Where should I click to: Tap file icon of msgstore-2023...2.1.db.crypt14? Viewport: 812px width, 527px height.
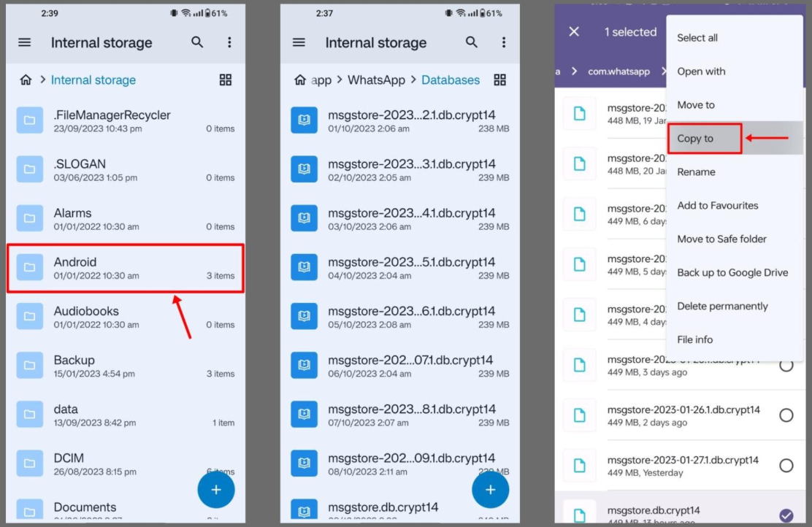pyautogui.click(x=304, y=120)
